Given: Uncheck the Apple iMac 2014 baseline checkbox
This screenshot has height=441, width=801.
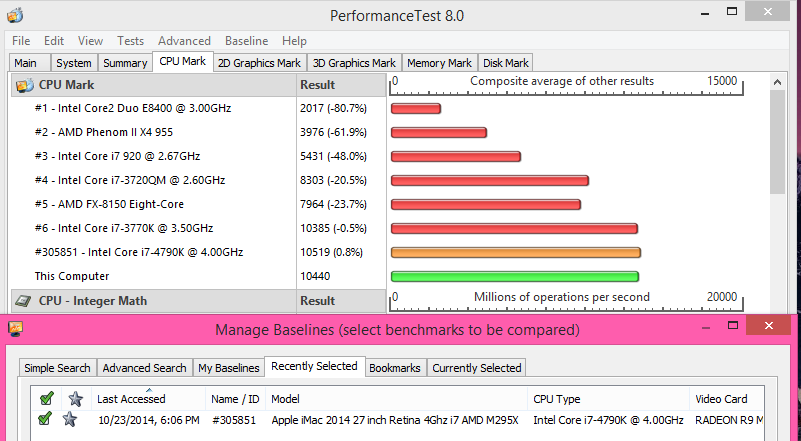Looking at the screenshot, I should (x=46, y=419).
